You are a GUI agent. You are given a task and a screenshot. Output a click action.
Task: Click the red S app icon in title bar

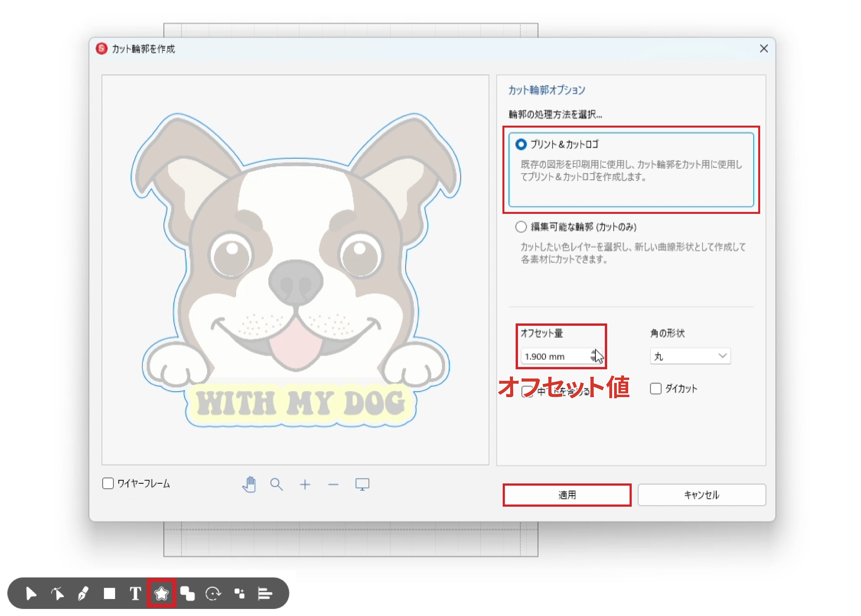[x=101, y=49]
